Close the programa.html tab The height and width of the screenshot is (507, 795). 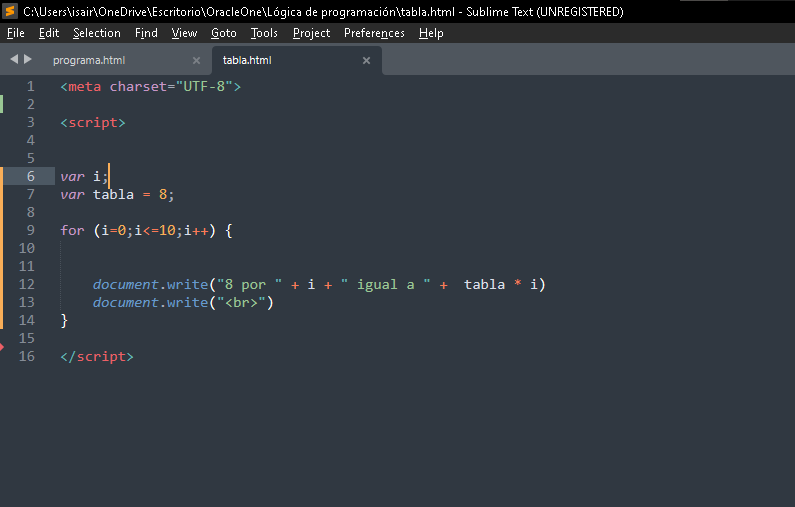(196, 60)
